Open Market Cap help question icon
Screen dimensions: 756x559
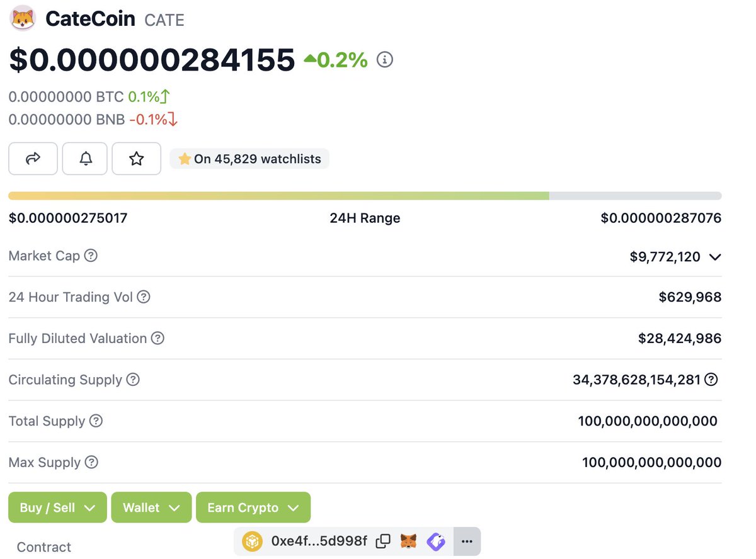click(x=91, y=256)
